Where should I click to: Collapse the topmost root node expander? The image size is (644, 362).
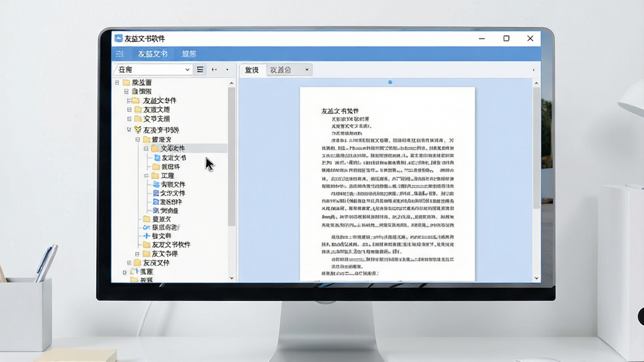coord(117,82)
